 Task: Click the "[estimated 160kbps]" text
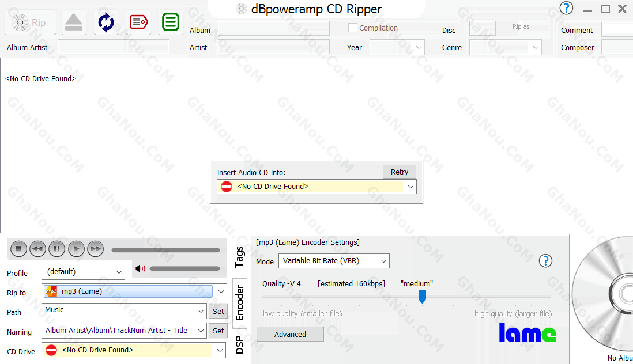click(x=351, y=284)
